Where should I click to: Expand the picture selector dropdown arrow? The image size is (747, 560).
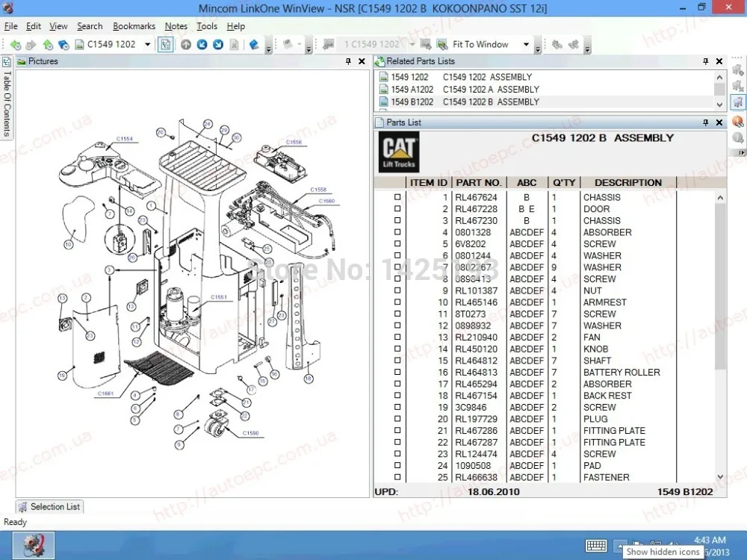412,44
